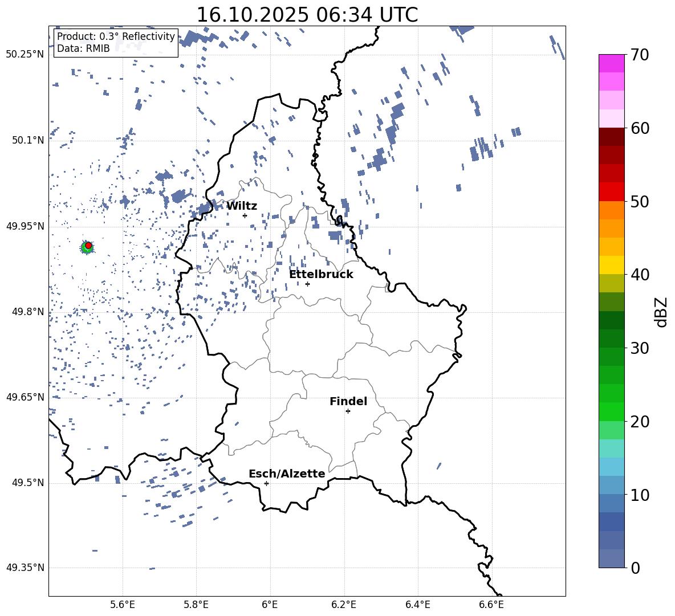Click the 49.35°N latitude tick label

point(25,568)
